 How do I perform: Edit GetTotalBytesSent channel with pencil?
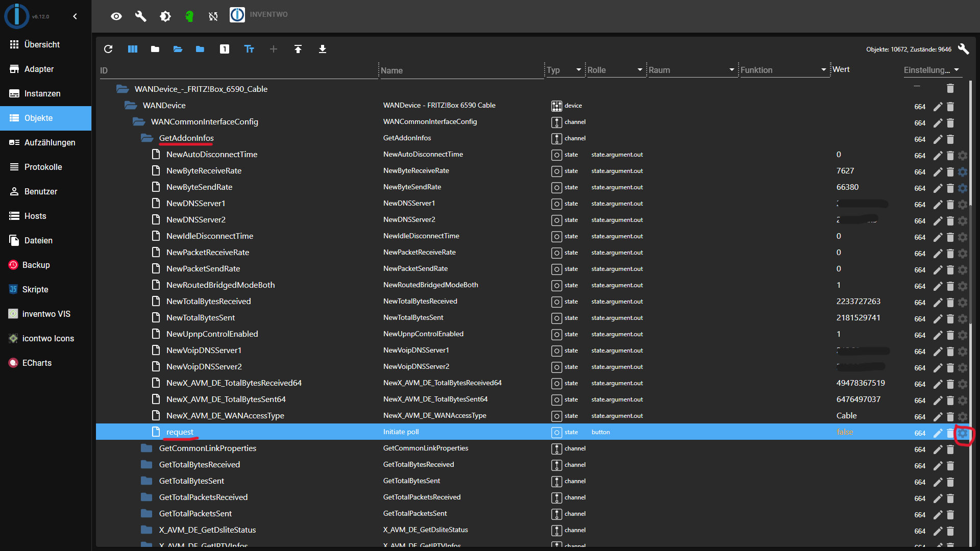[938, 482]
